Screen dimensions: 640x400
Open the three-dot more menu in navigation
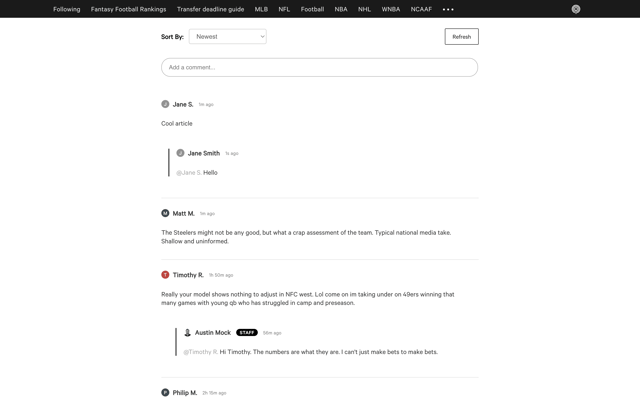coord(448,9)
